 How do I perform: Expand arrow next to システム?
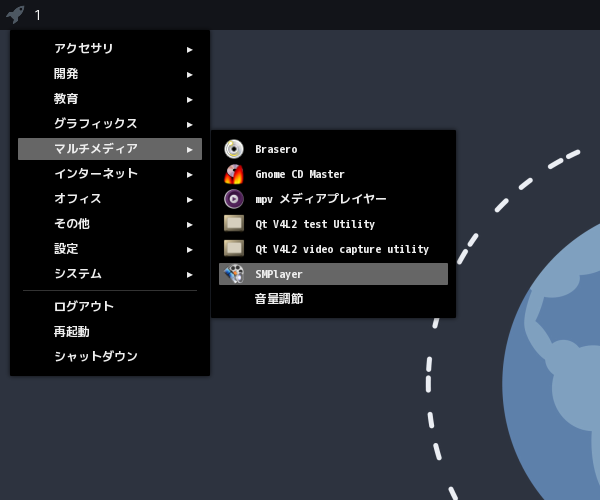point(189,275)
